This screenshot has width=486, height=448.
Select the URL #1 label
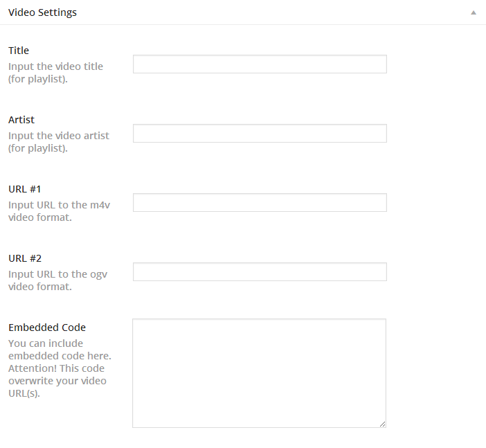pos(26,189)
